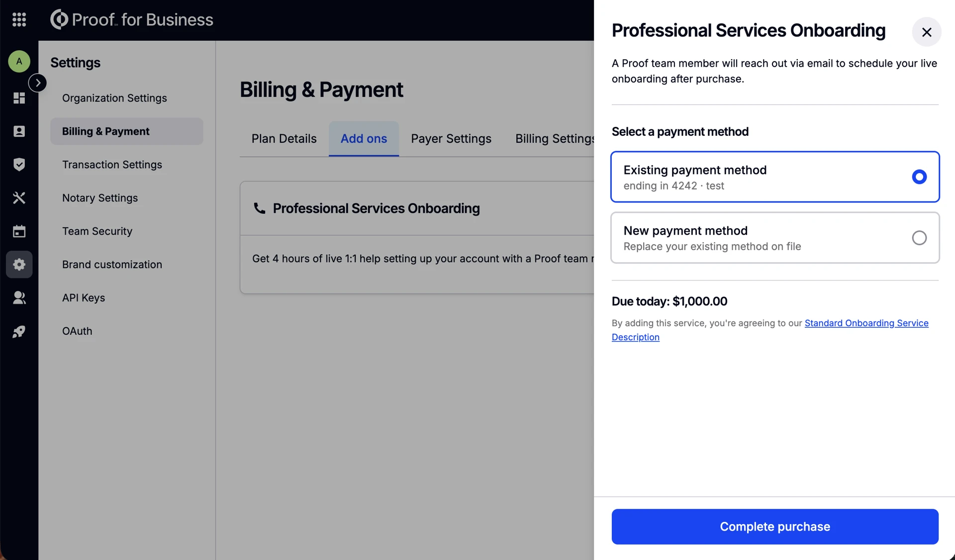Click the phone icon on onboarding card
The image size is (955, 560).
[x=259, y=208]
